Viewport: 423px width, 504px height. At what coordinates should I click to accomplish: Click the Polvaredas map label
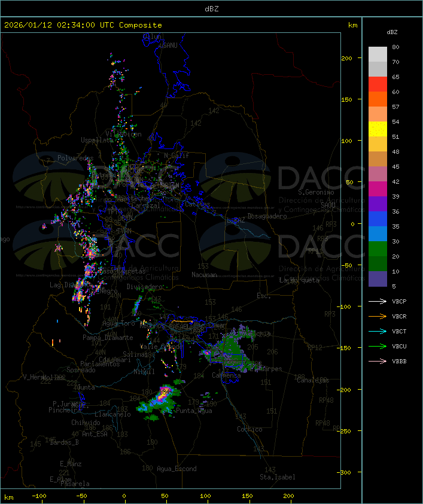pyautogui.click(x=75, y=158)
